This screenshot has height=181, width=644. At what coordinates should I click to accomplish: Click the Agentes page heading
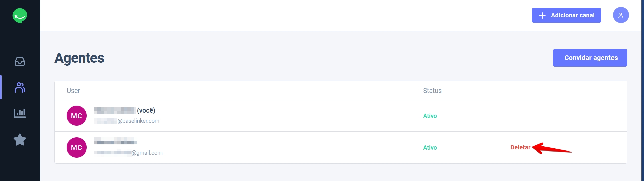pos(79,58)
